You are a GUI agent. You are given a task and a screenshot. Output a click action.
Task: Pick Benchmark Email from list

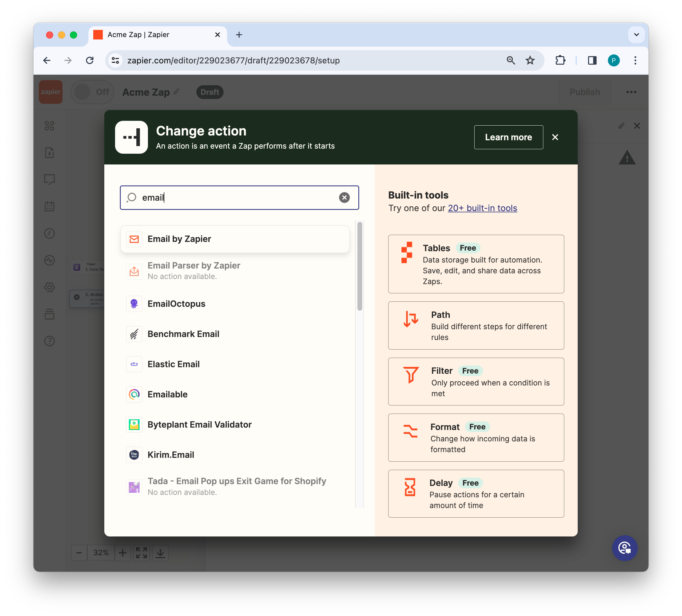183,334
